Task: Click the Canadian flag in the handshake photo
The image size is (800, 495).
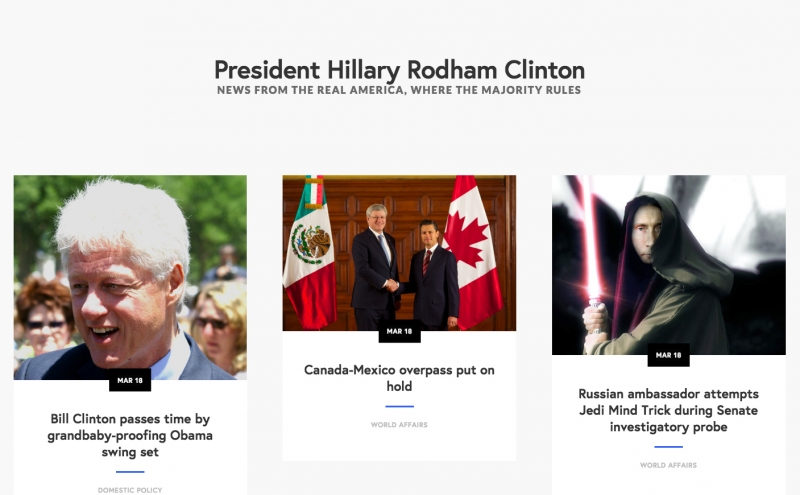Action: click(473, 253)
